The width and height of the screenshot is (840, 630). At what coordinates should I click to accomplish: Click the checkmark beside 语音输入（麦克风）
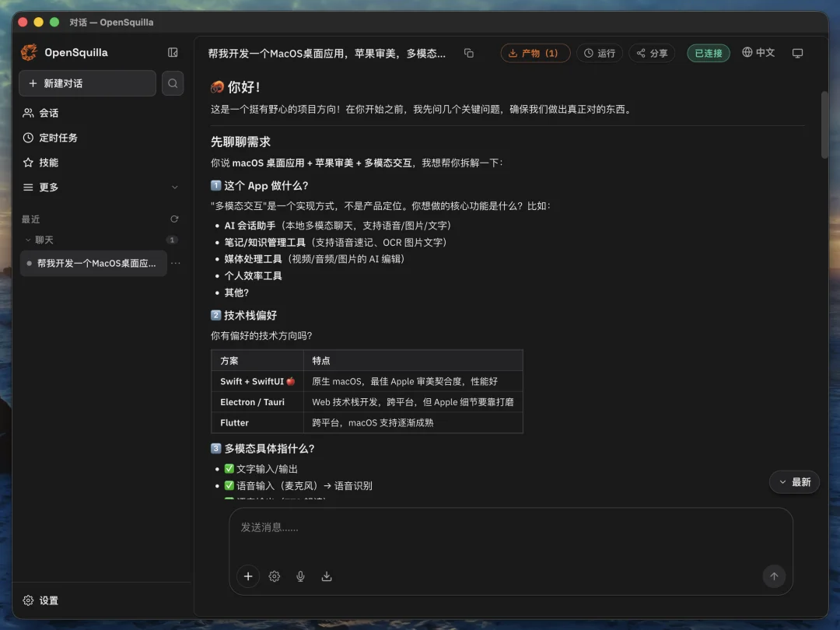[x=229, y=485]
